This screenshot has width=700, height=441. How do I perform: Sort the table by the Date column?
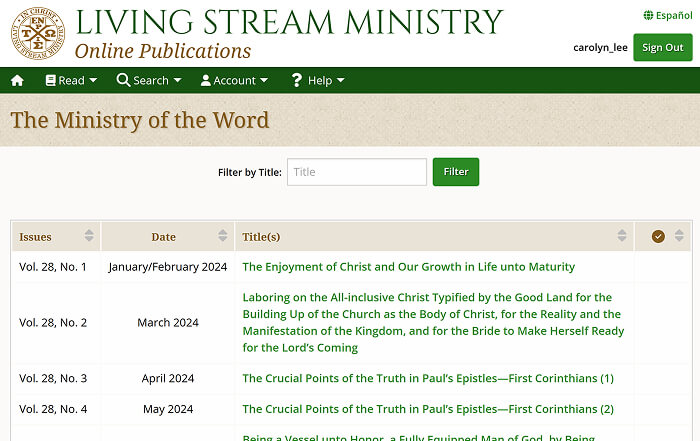coord(168,237)
